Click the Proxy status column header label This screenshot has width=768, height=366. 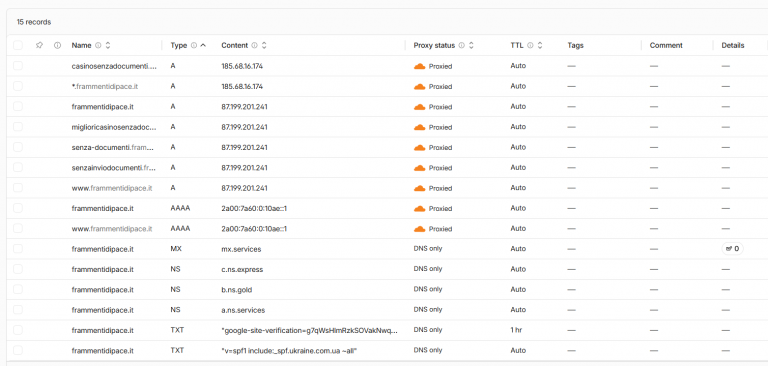(x=434, y=45)
